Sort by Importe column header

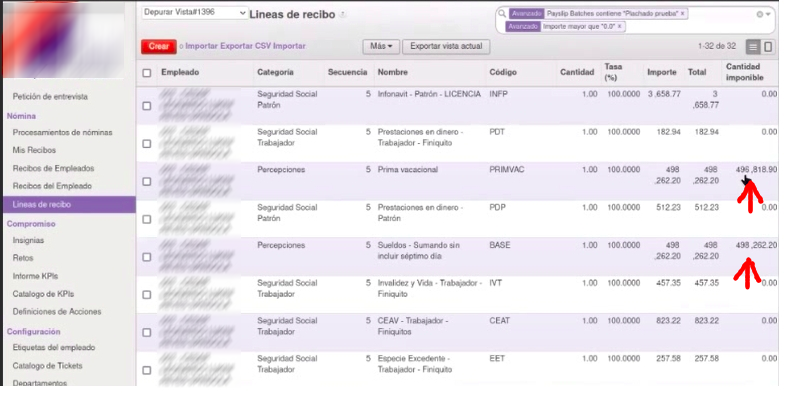coord(662,72)
